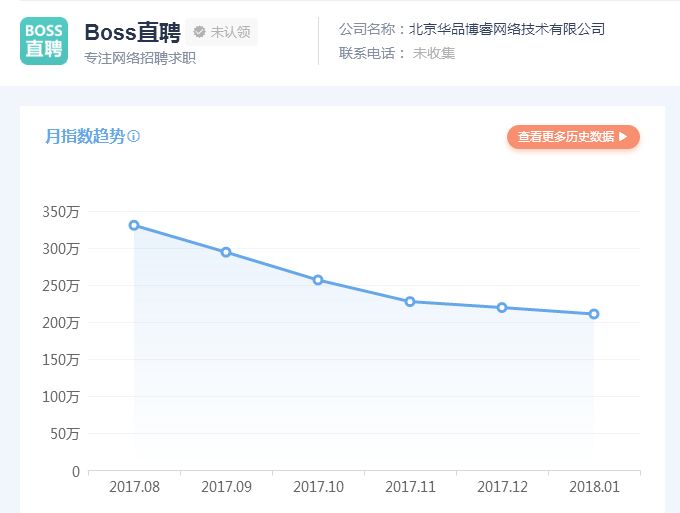Click the 350万 y-axis label

[61, 212]
